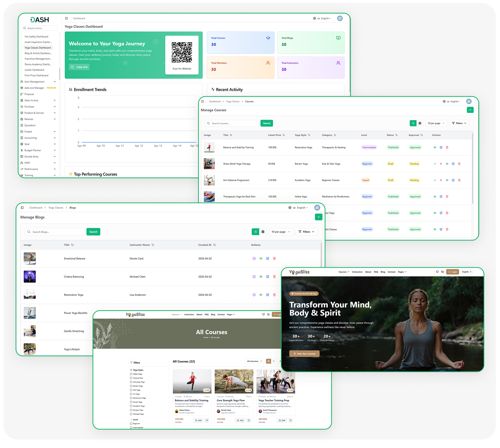The image size is (500, 448).
Task: Approve the Stress Relief Yoga Therapy course
Action: (435, 164)
